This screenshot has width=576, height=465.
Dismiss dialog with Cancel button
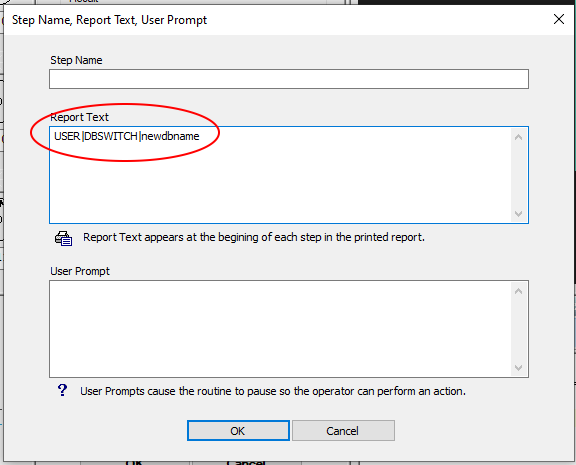pyautogui.click(x=343, y=430)
